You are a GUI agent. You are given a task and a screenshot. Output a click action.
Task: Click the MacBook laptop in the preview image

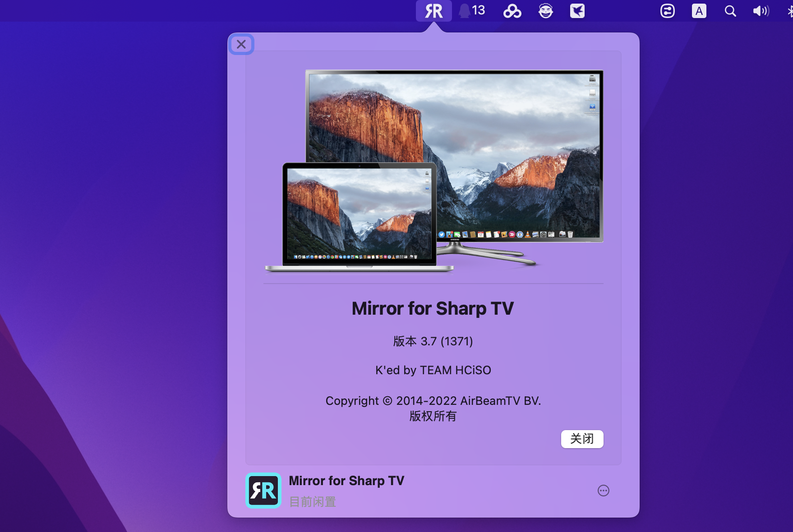(359, 216)
